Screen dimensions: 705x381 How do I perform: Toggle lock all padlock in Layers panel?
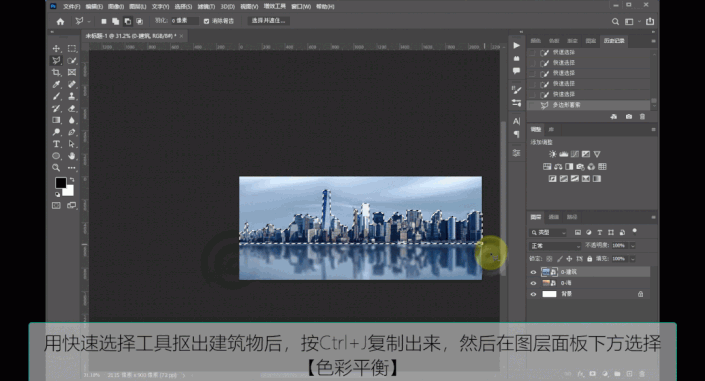pyautogui.click(x=589, y=259)
